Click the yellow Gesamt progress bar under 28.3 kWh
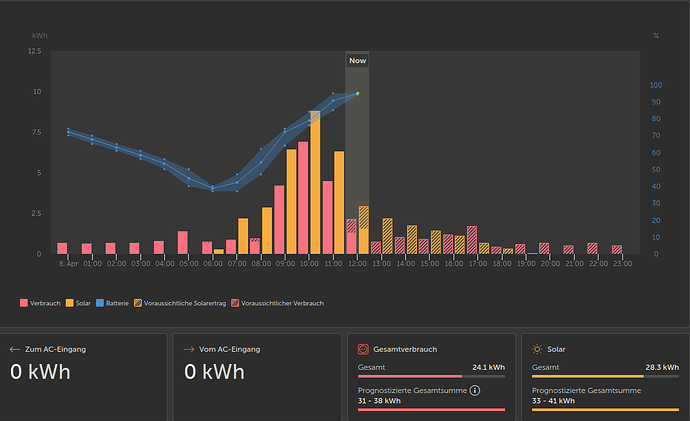Screen dimensions: 690x421 605,377
